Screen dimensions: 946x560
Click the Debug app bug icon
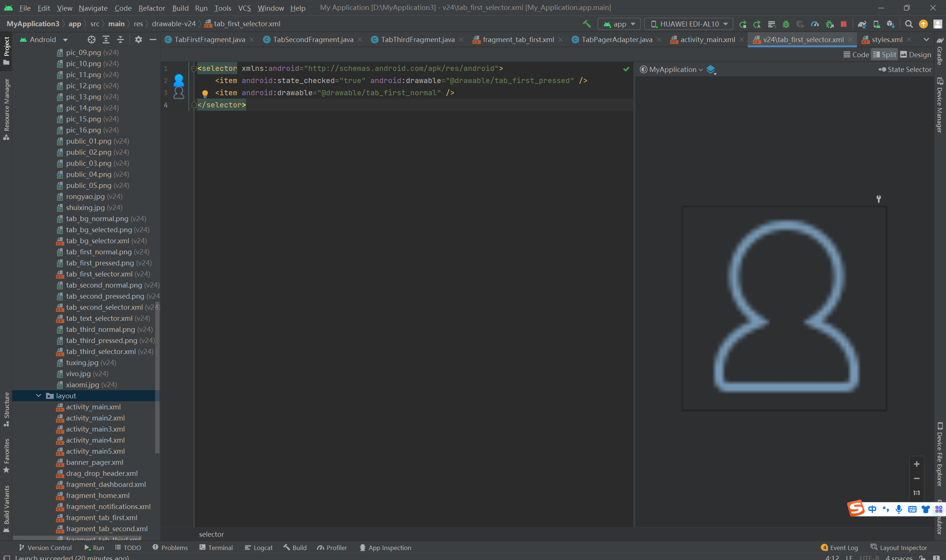click(x=786, y=24)
